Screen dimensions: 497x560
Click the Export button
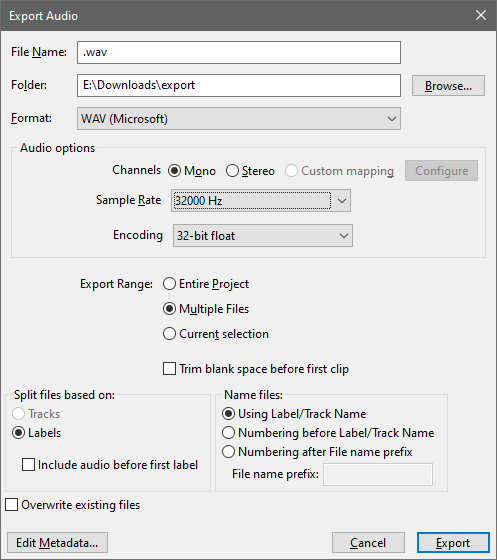coord(453,543)
